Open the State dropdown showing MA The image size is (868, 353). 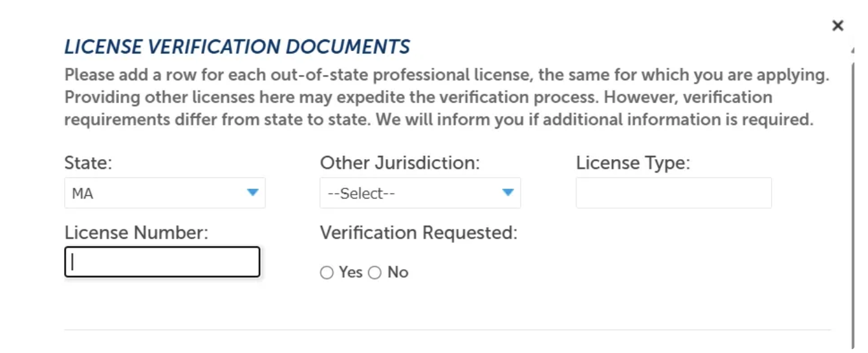tap(165, 193)
